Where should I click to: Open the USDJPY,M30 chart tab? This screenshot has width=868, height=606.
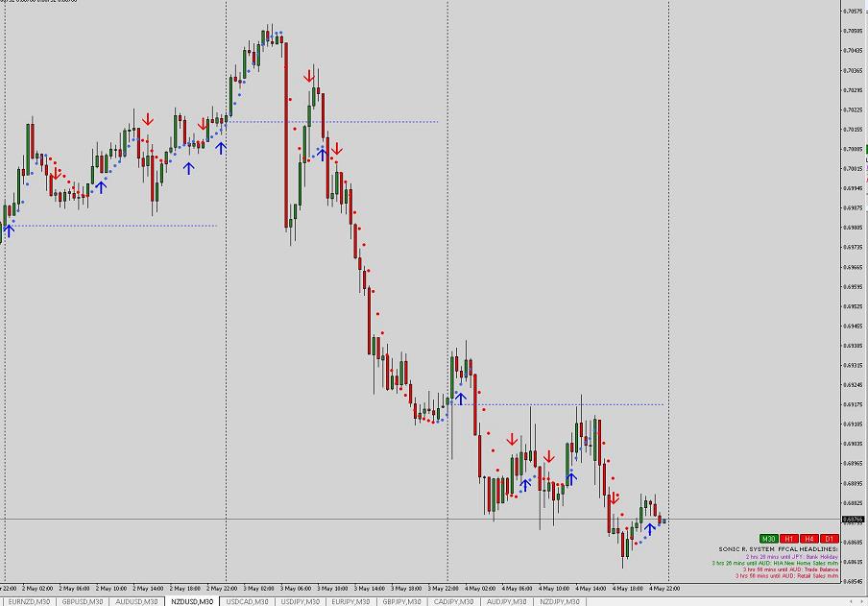[x=300, y=601]
